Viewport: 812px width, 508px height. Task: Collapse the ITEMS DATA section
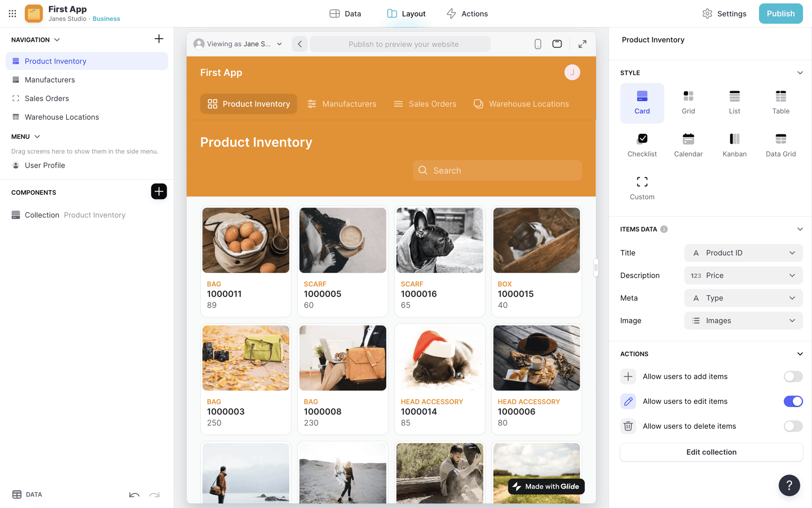[x=800, y=229]
